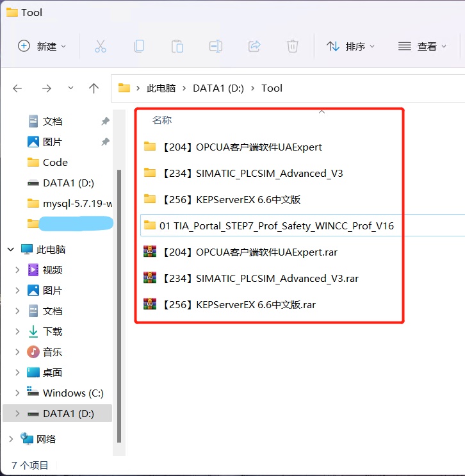Click the Share icon in toolbar
This screenshot has height=476, width=465.
pos(254,46)
